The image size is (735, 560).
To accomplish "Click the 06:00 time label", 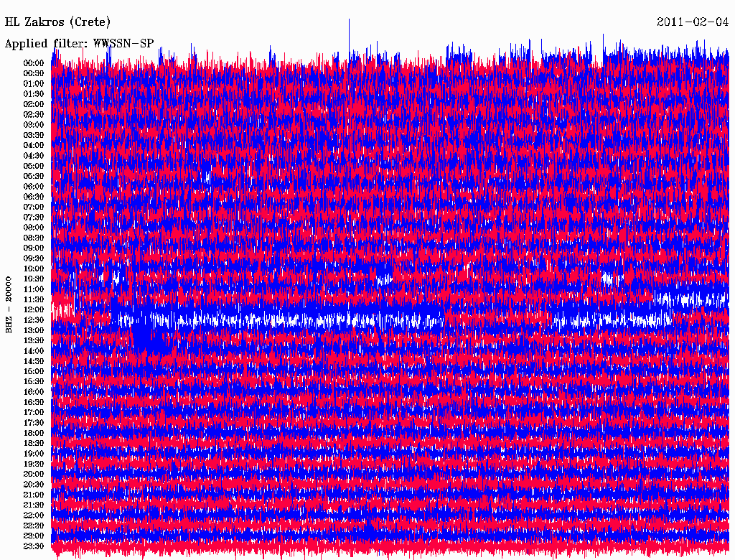I will coord(34,187).
